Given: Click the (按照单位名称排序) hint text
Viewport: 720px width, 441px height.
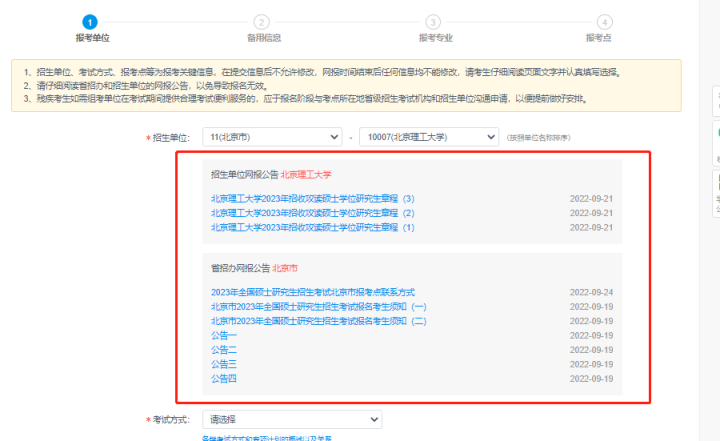Looking at the screenshot, I should pos(539,137).
